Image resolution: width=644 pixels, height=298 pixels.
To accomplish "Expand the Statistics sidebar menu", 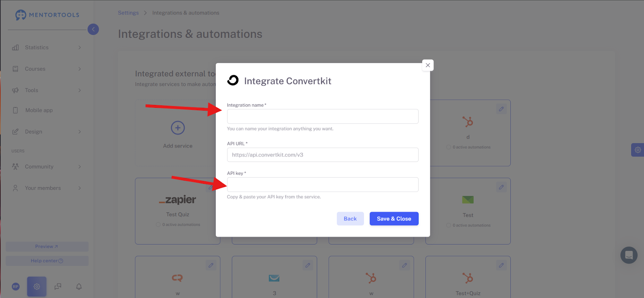I will (47, 47).
